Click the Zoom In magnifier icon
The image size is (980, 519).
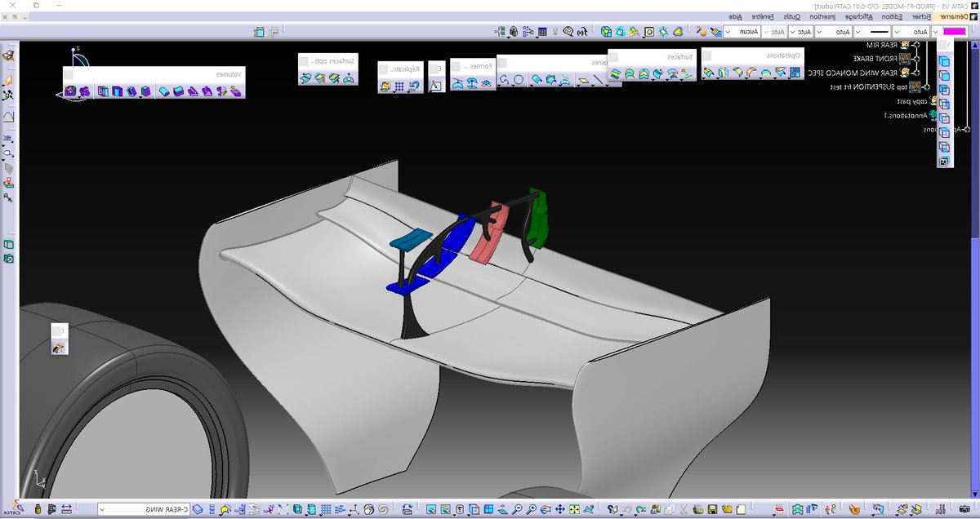pos(531,508)
